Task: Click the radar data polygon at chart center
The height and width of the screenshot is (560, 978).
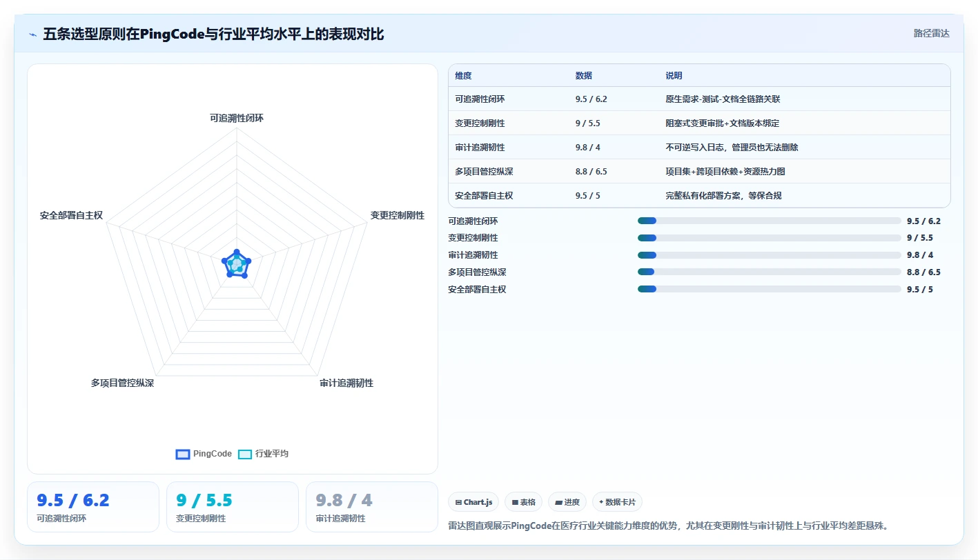Action: click(x=237, y=264)
